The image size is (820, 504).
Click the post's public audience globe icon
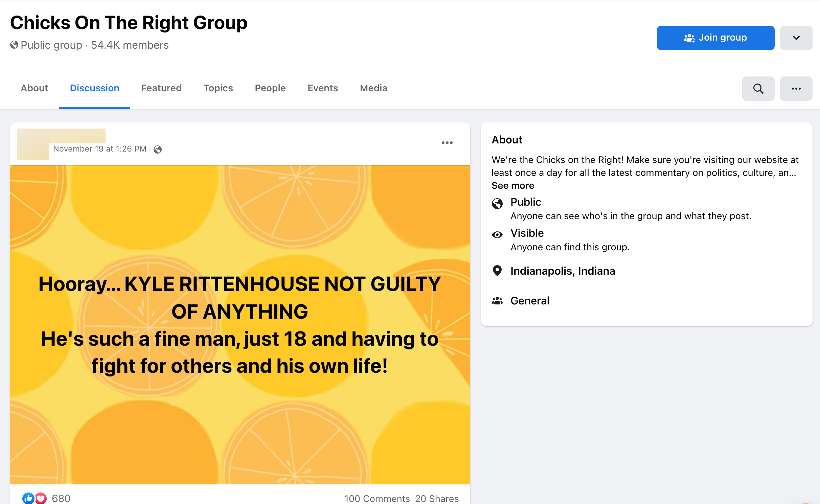[158, 149]
